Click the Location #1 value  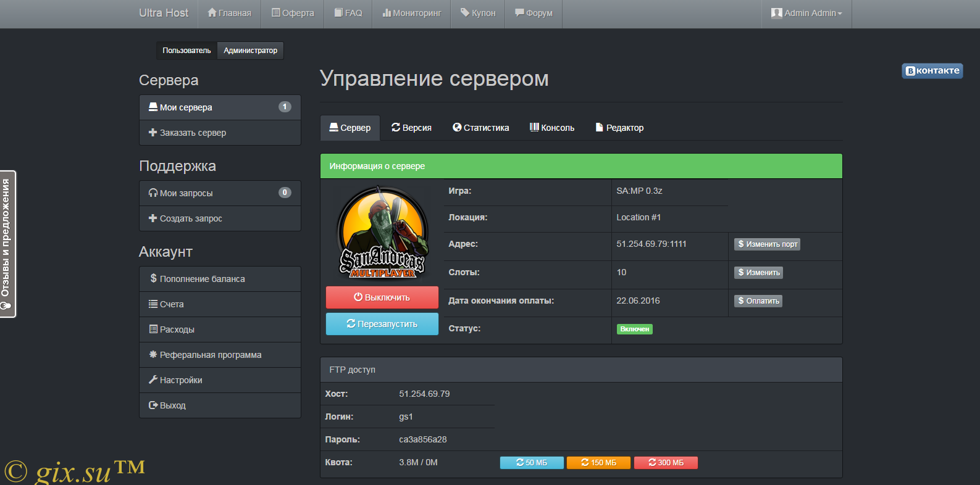point(639,217)
